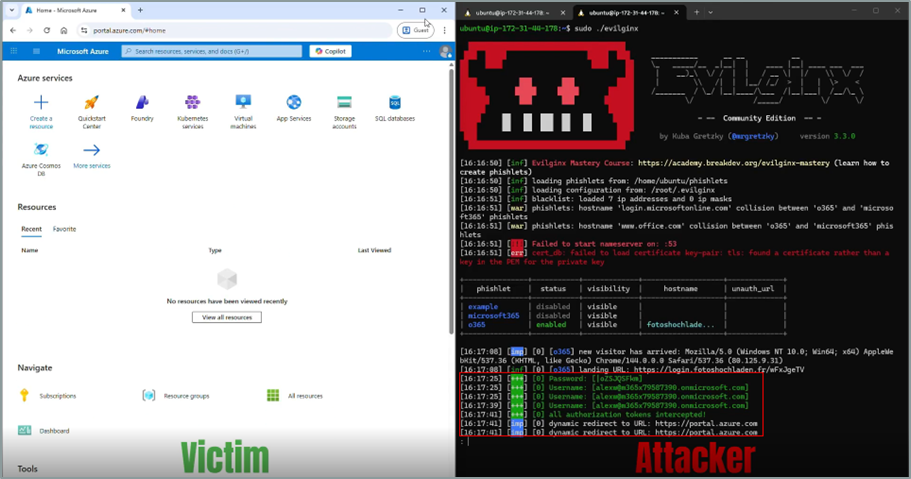
Task: Switch to the Favorite resources tab
Action: [64, 229]
